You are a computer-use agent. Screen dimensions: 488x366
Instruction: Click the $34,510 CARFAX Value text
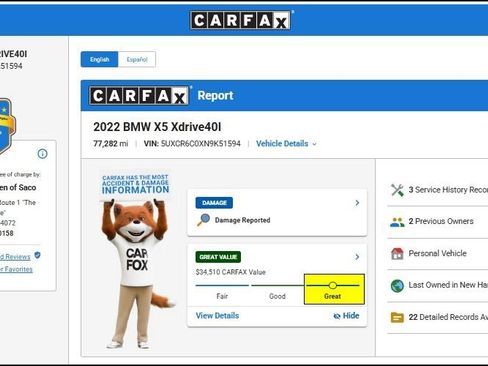coord(231,272)
